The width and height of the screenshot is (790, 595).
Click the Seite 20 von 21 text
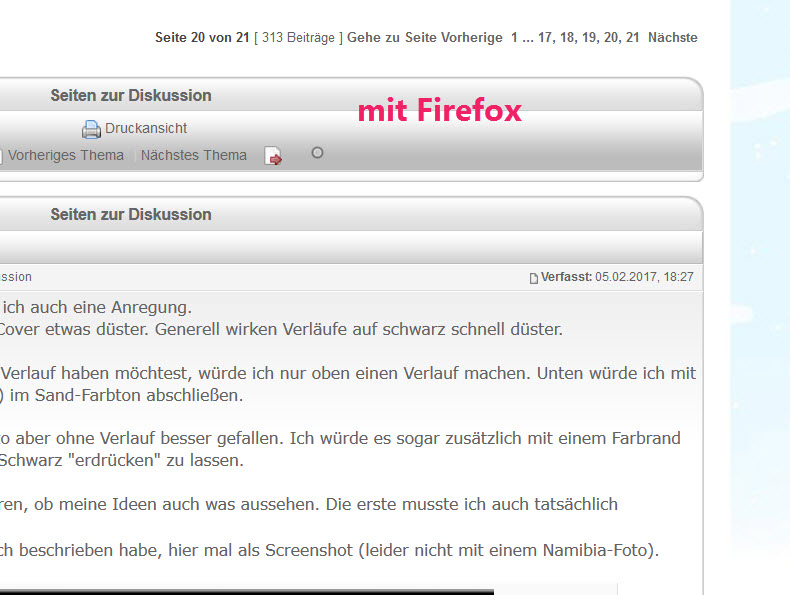click(x=202, y=38)
